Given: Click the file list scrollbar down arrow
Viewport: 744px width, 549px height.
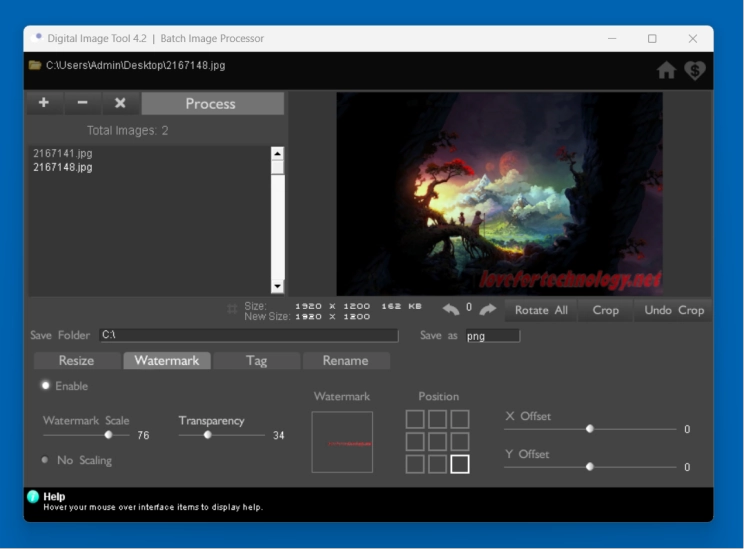Looking at the screenshot, I should pos(278,286).
